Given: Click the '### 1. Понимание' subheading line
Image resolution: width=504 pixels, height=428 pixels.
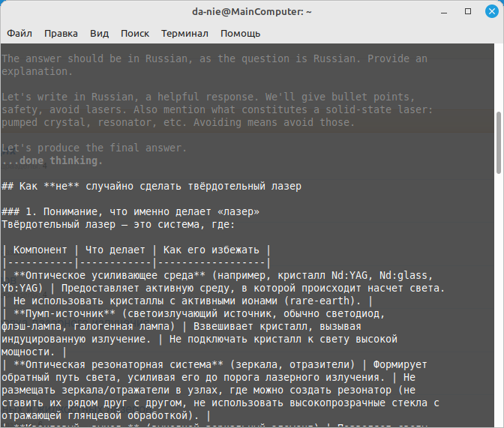Looking at the screenshot, I should coord(130,212).
